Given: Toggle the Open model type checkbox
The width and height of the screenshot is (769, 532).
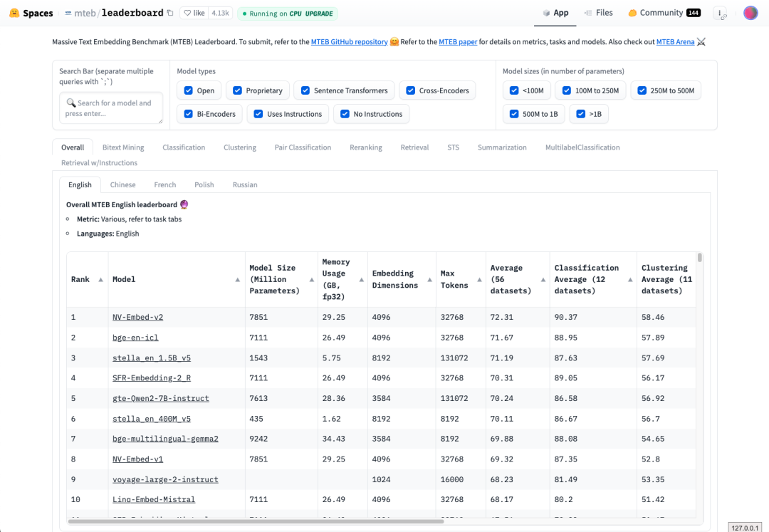Looking at the screenshot, I should coord(188,90).
